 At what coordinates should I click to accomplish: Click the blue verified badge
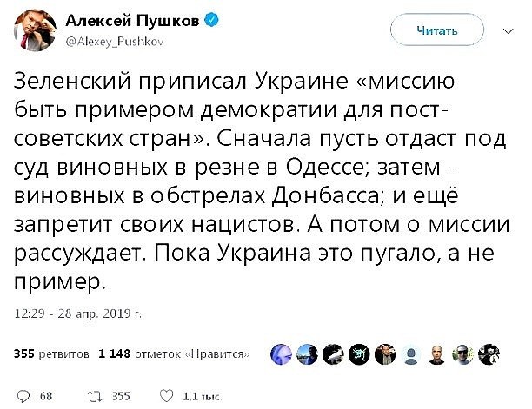[211, 20]
